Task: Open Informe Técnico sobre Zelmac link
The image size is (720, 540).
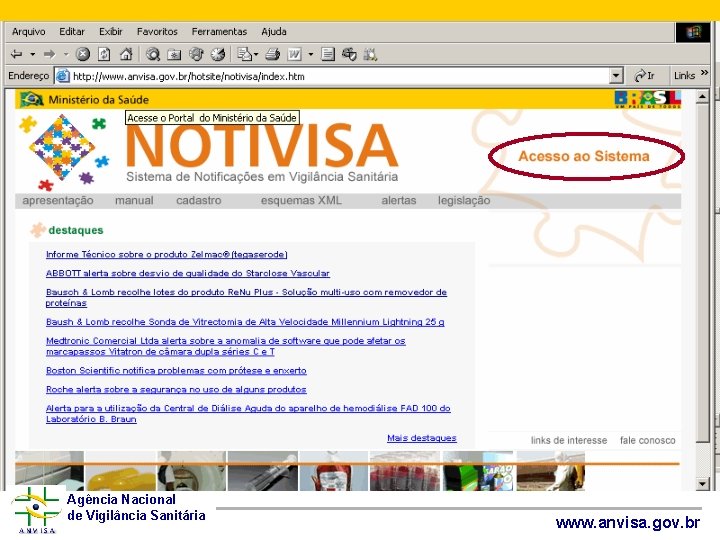Action: tap(167, 254)
